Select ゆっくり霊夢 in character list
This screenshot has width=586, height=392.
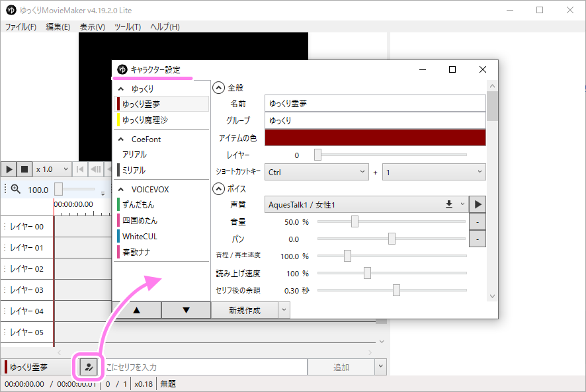pyautogui.click(x=161, y=104)
